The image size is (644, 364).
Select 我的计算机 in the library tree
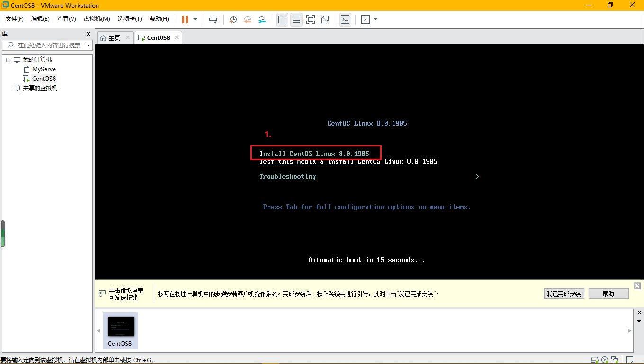tap(37, 60)
